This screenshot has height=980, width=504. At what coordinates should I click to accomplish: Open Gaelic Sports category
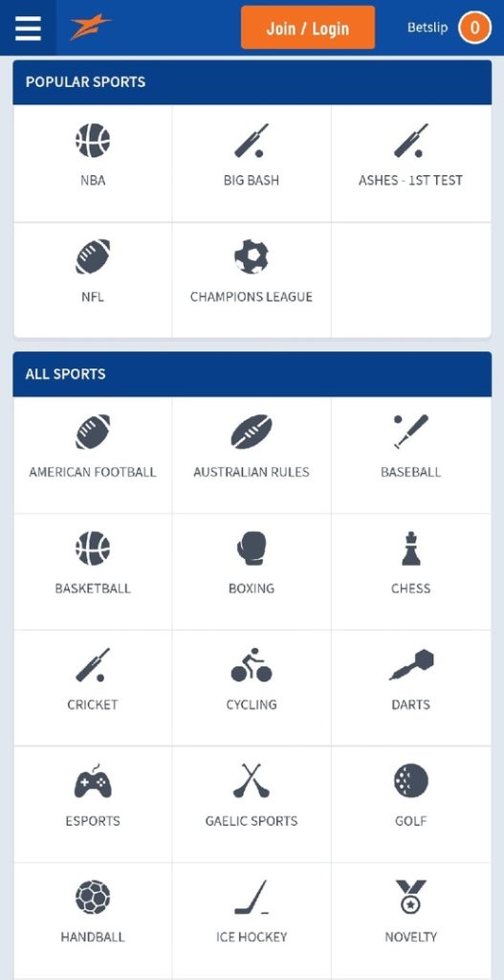click(252, 804)
